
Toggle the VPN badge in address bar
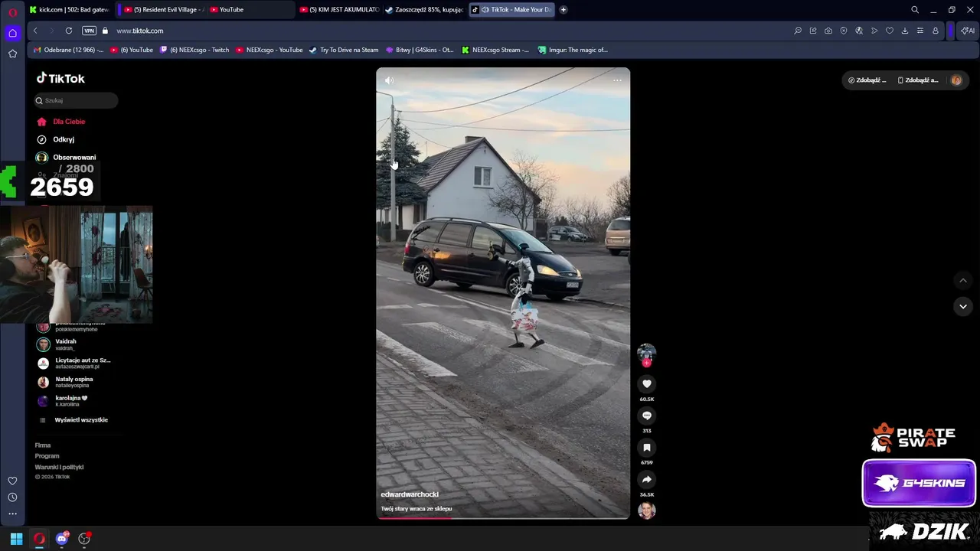89,31
